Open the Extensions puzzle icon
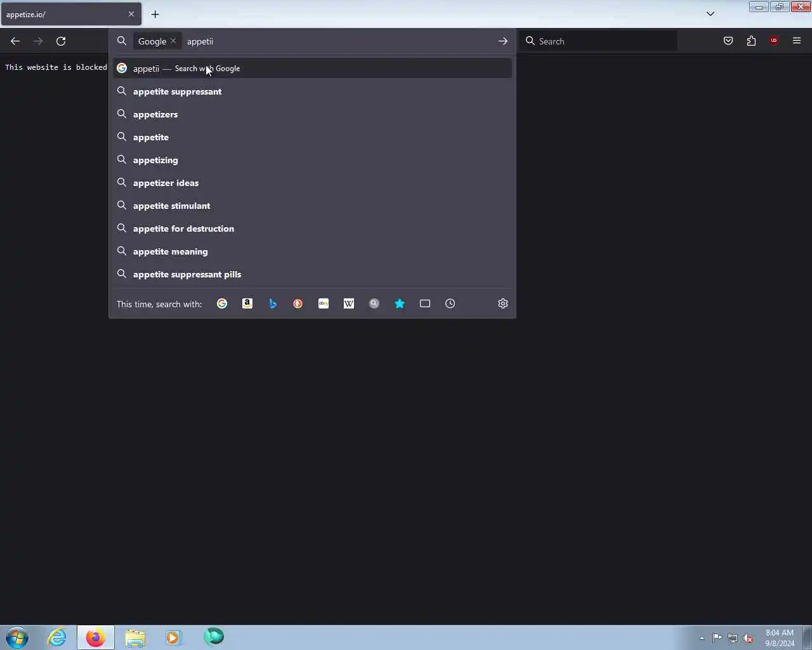Screen dimensions: 812x650 click(751, 41)
